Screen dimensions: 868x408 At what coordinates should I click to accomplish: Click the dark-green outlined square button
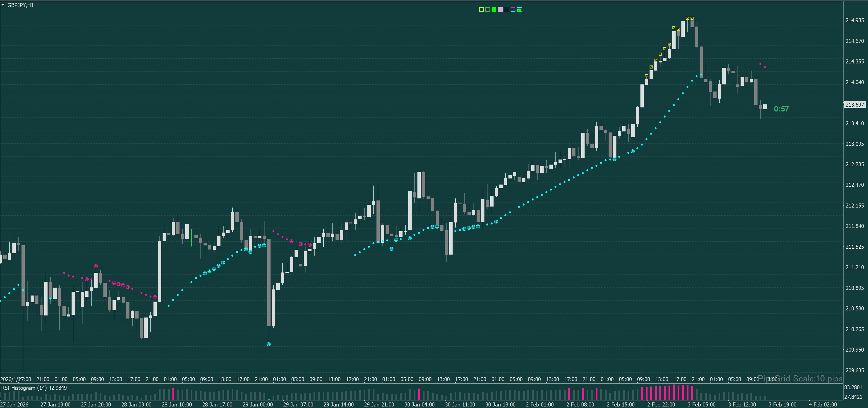[487, 10]
